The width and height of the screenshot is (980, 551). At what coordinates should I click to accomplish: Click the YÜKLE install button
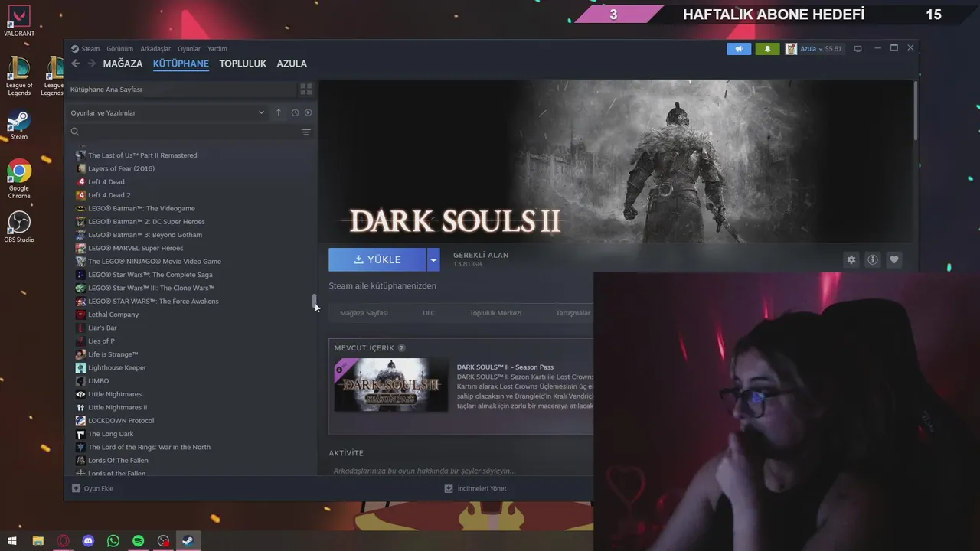point(377,259)
